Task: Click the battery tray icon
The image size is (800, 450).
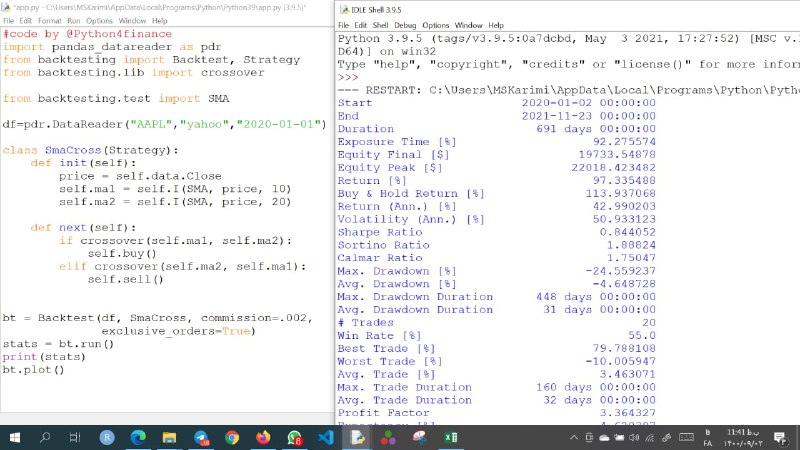Action: click(x=619, y=437)
